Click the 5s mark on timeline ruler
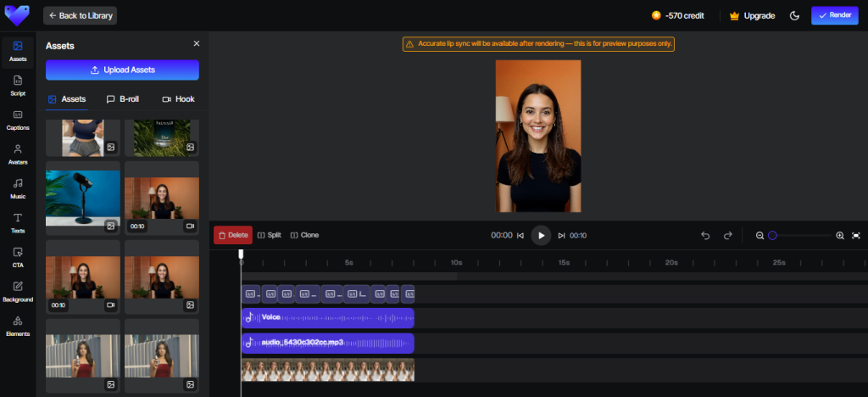868x397 pixels. coord(348,262)
